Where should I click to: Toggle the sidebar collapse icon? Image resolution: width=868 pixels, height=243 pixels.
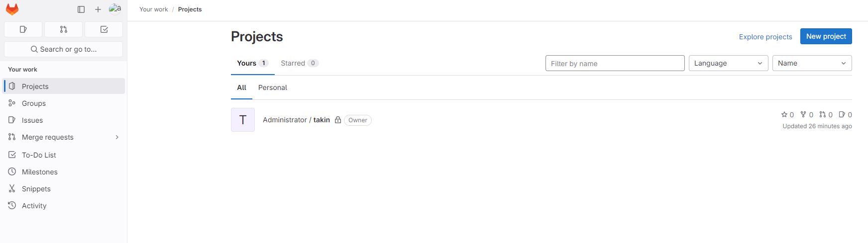coord(81,9)
